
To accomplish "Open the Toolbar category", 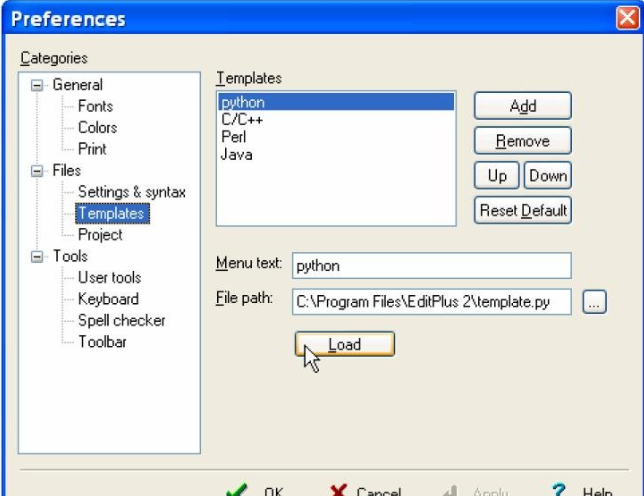I will [x=102, y=342].
